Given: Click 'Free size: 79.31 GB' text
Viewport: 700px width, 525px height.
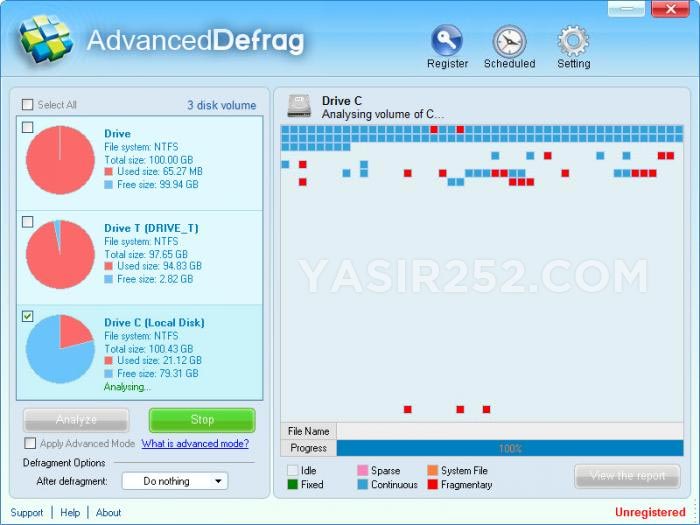Looking at the screenshot, I should click(158, 374).
